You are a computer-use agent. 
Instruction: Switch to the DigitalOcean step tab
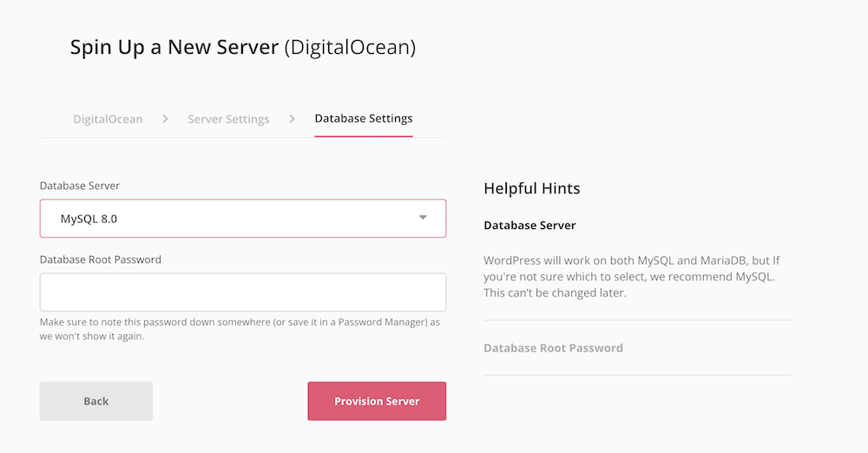pos(108,119)
